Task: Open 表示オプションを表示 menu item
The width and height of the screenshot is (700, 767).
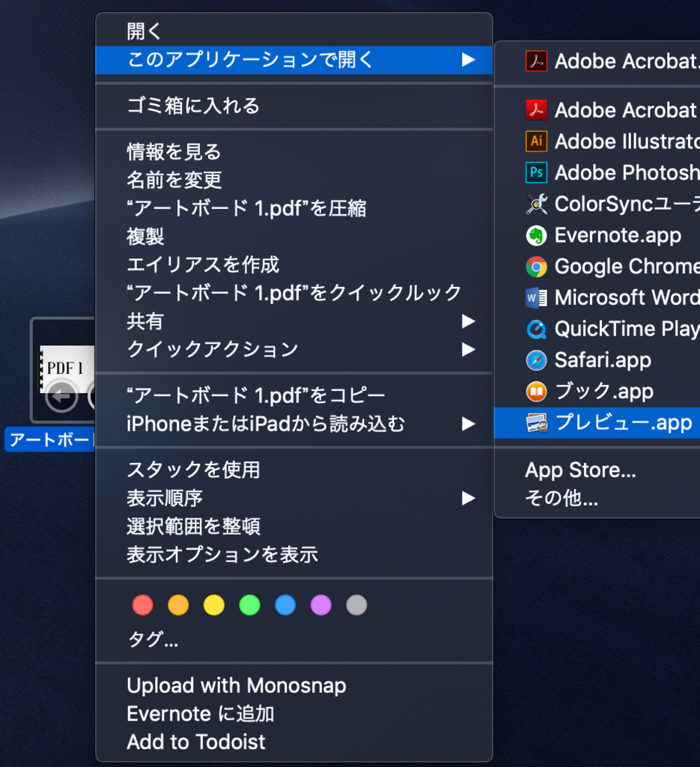Action: click(294, 555)
